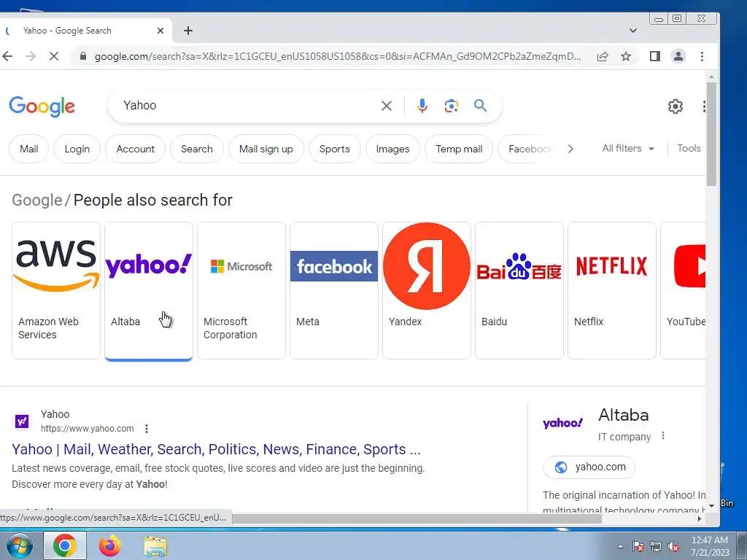Stop loading the page
747x560 pixels.
[54, 56]
